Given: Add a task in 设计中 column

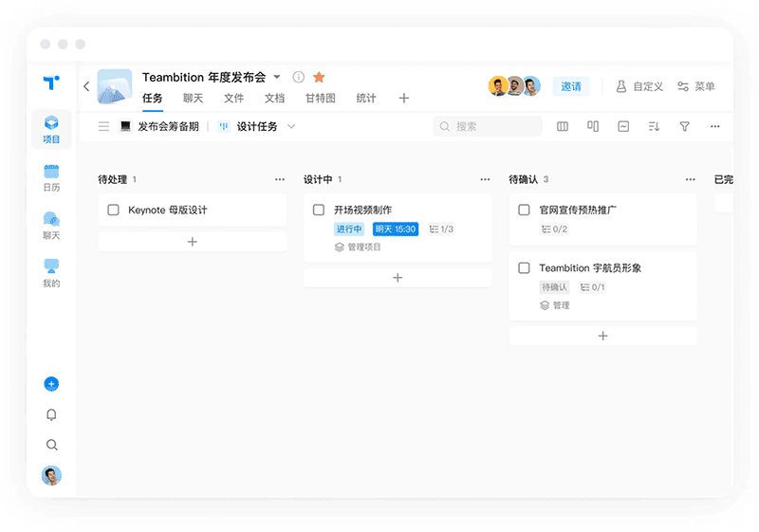Looking at the screenshot, I should point(398,278).
